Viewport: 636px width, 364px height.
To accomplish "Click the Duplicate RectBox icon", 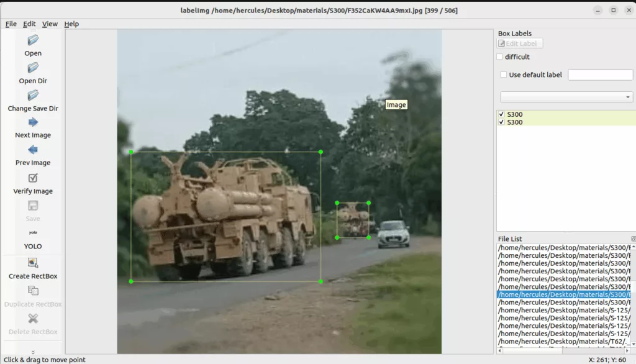I will 33,291.
